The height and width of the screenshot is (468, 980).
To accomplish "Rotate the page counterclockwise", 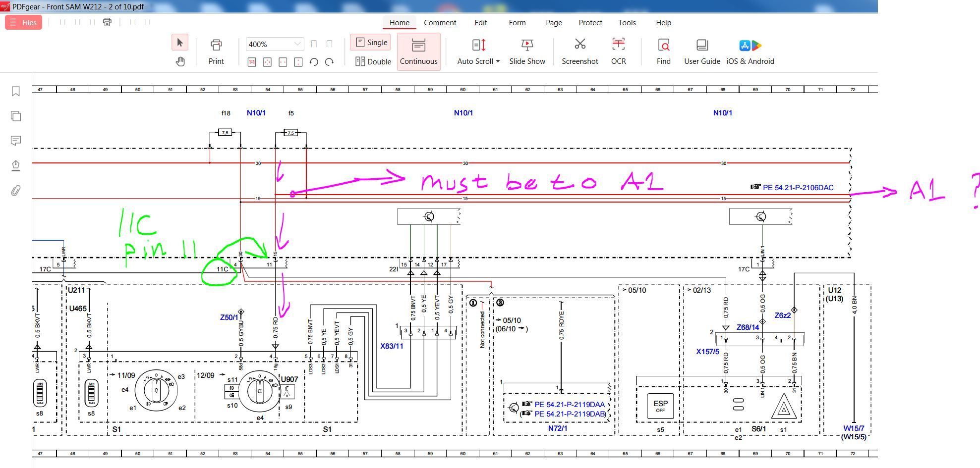I will (314, 62).
